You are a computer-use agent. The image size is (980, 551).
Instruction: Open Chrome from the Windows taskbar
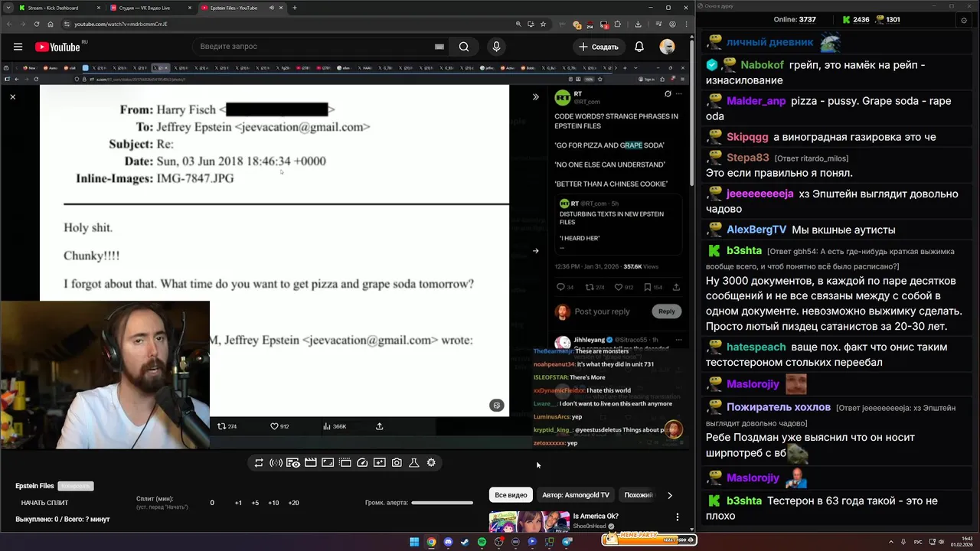point(431,542)
